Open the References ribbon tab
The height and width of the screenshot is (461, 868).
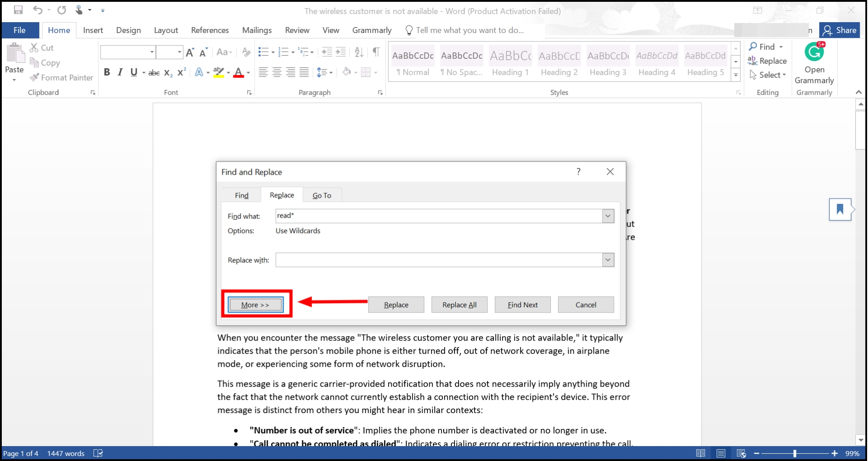pos(210,30)
